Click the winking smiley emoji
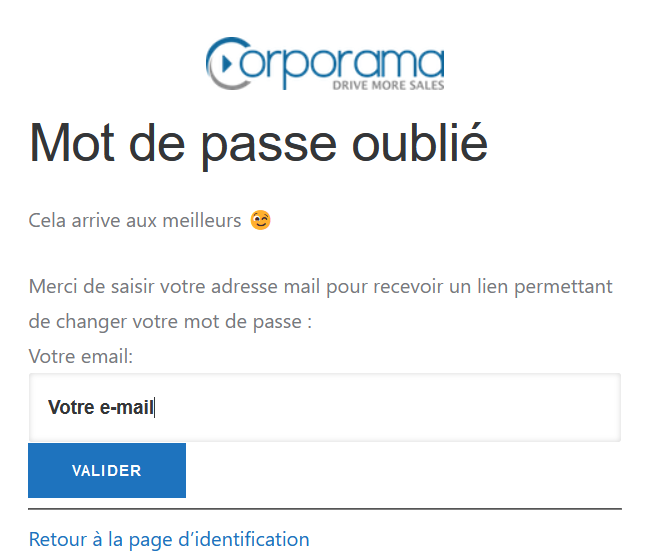The height and width of the screenshot is (560, 651). pyautogui.click(x=261, y=220)
